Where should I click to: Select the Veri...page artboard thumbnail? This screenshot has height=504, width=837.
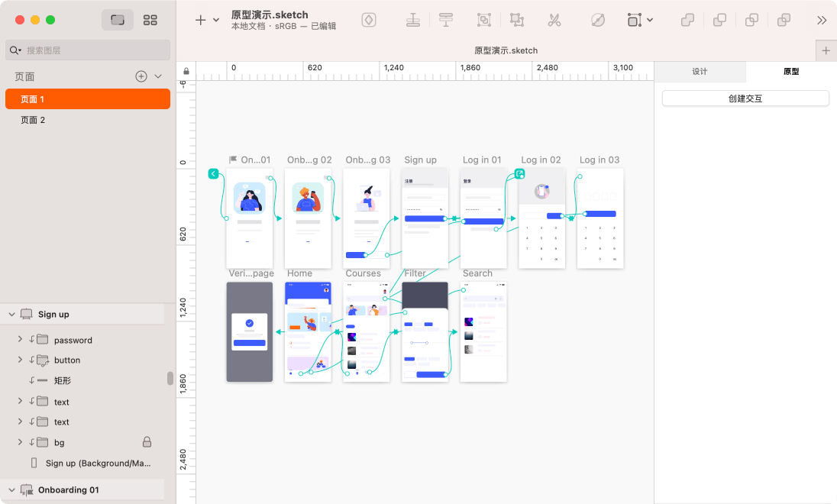pos(249,331)
